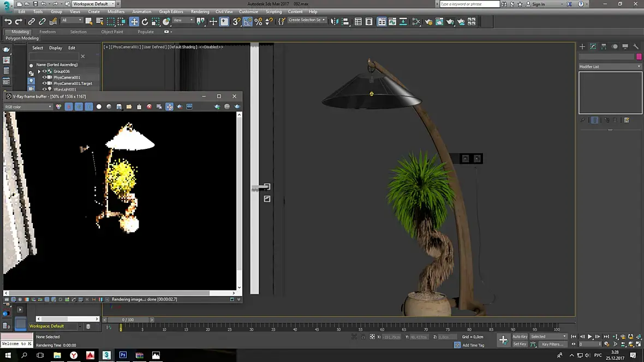Open the RGB color channel dropdown
The height and width of the screenshot is (362, 644).
pos(28,107)
